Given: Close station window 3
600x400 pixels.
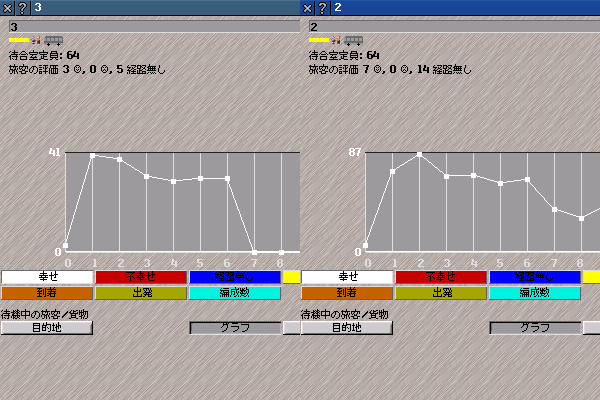Looking at the screenshot, I should [x=7, y=7].
